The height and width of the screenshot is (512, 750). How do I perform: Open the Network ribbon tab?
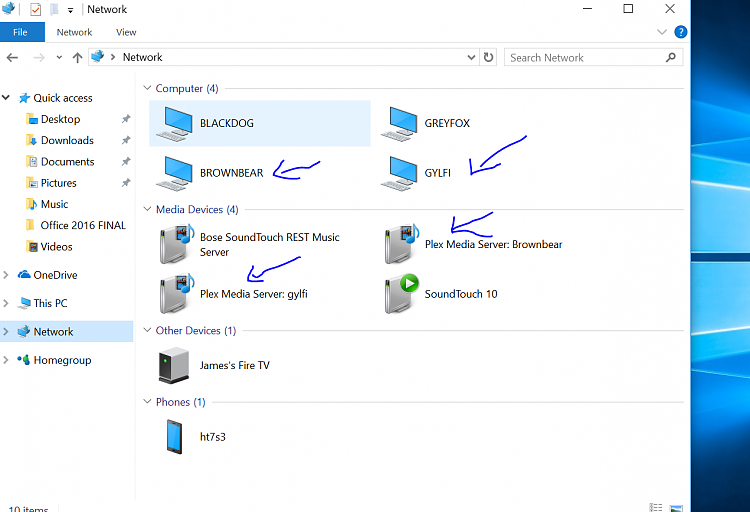(74, 32)
